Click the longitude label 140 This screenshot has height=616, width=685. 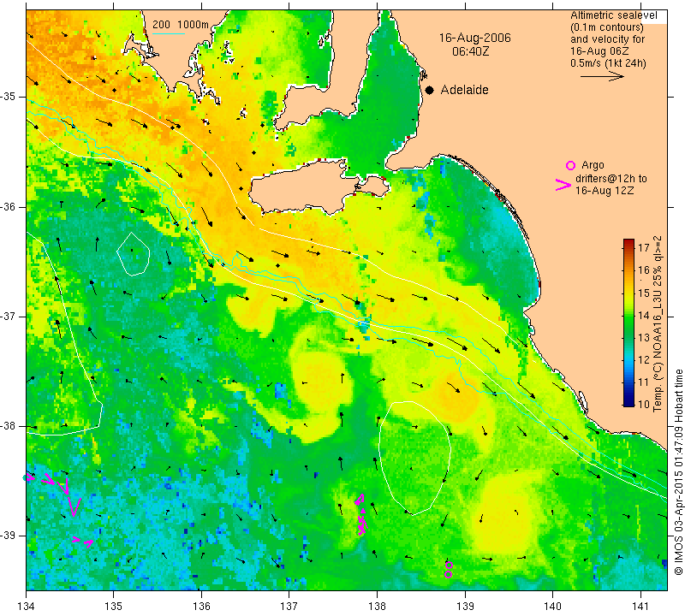552,606
